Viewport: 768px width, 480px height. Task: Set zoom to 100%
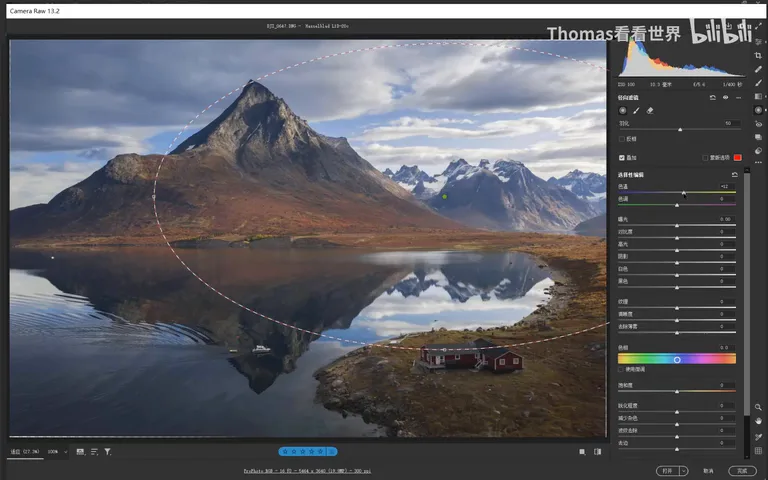(x=53, y=452)
